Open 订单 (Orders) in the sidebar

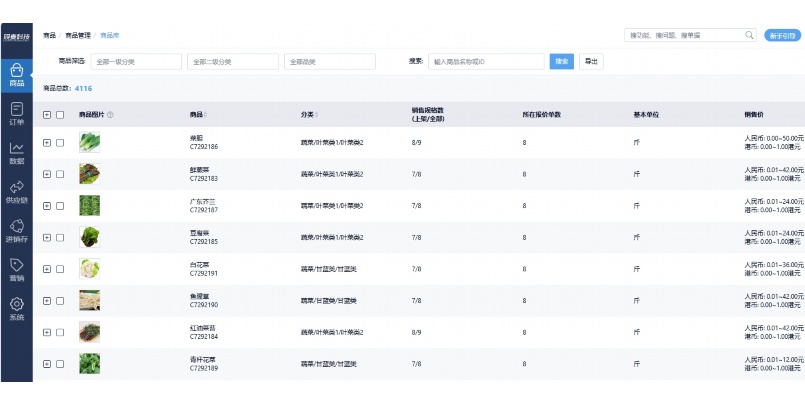[x=16, y=113]
